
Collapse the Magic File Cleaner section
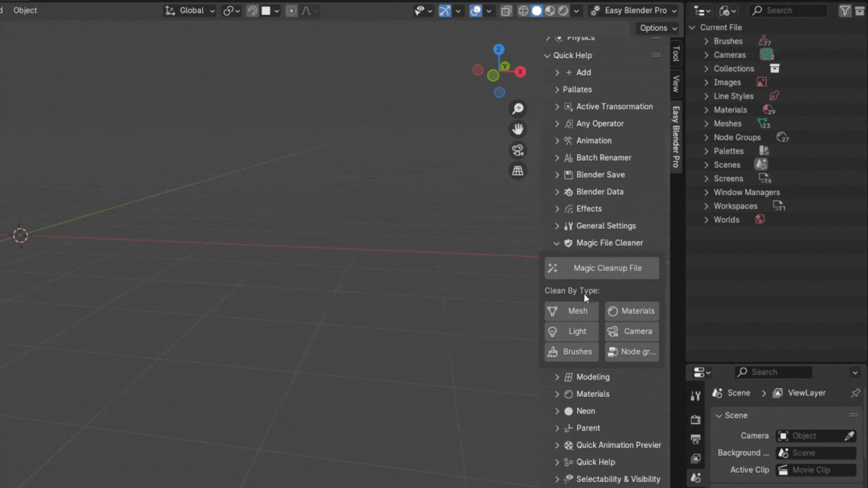pyautogui.click(x=557, y=243)
